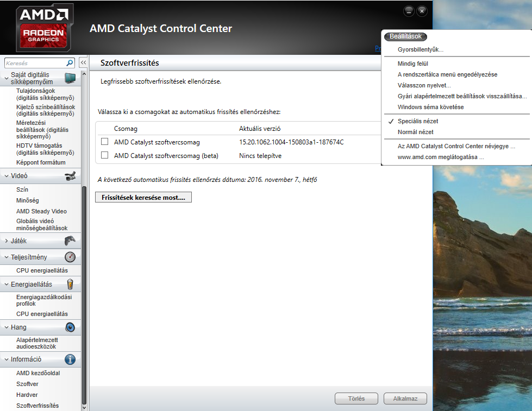
Task: Collapse the Teljesítmény section
Action: 7,257
